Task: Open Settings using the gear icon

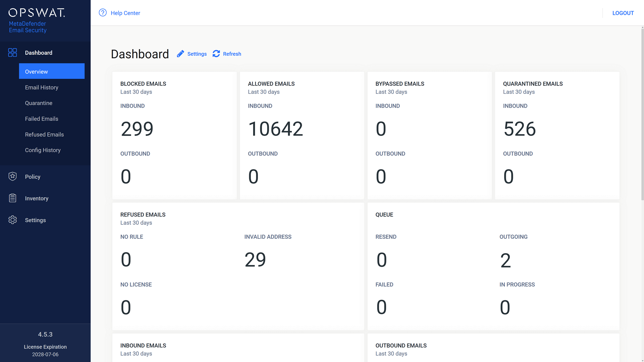Action: [x=13, y=220]
